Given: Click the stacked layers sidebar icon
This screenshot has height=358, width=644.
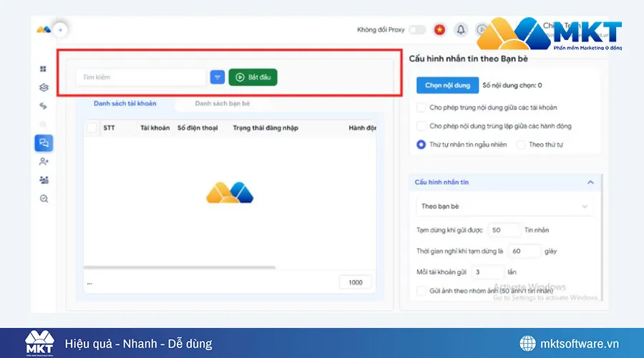Looking at the screenshot, I should [x=44, y=87].
